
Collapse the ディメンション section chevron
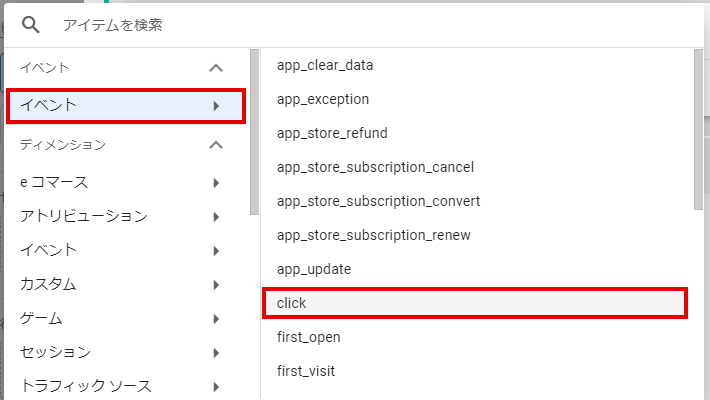tap(216, 146)
